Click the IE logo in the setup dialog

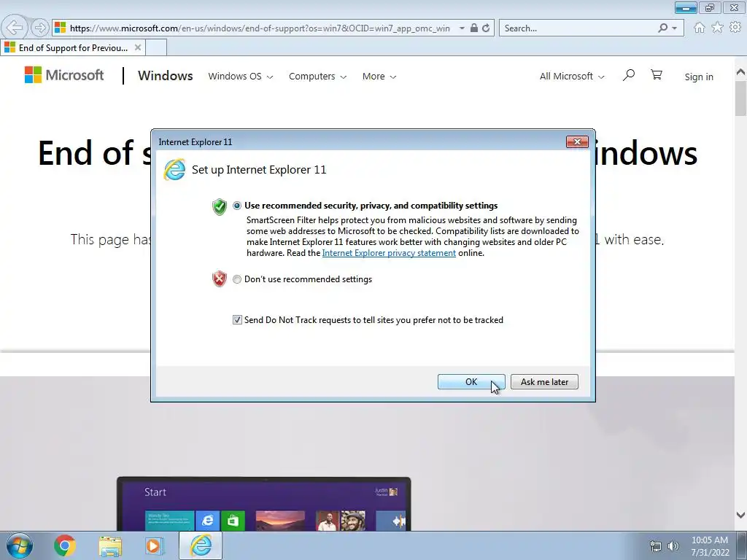pos(174,169)
